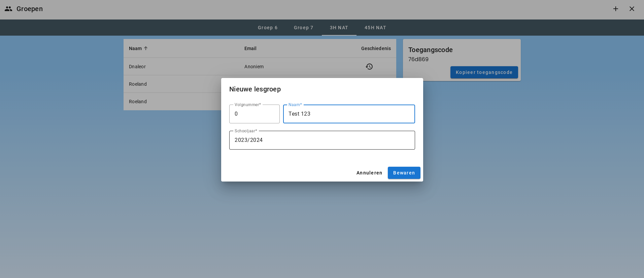Focus the Volgnummer input field
The image size is (644, 278).
tap(254, 114)
